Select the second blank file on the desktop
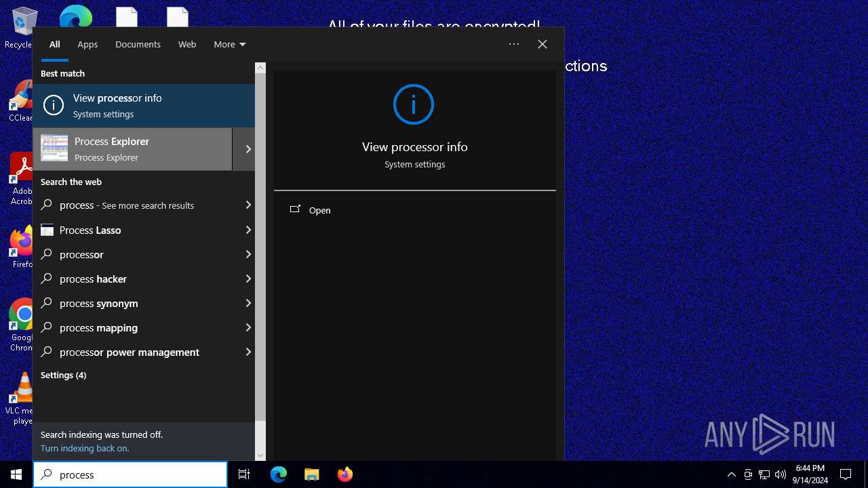Screen dimensions: 868x488 (x=178, y=16)
